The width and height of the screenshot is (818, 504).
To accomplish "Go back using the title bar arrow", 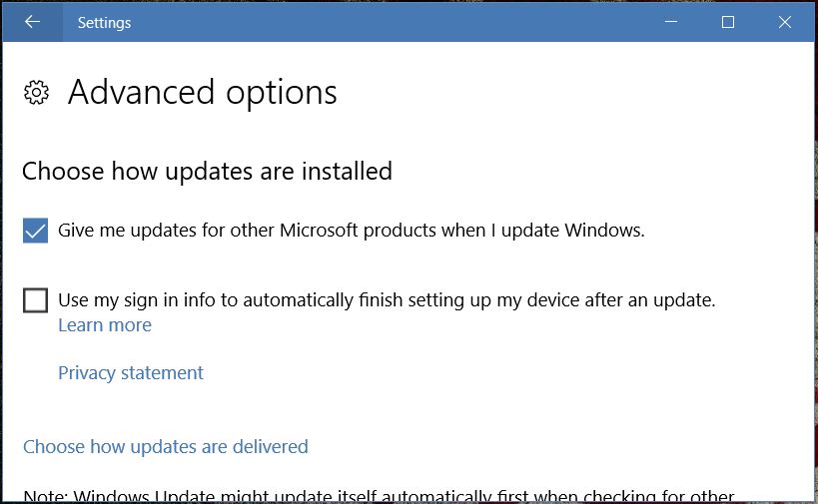I will pos(32,22).
